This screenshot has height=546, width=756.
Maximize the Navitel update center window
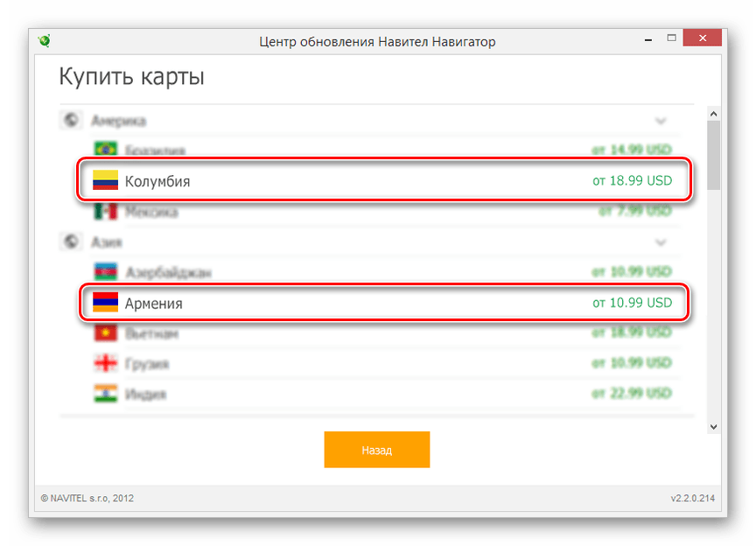click(x=672, y=38)
